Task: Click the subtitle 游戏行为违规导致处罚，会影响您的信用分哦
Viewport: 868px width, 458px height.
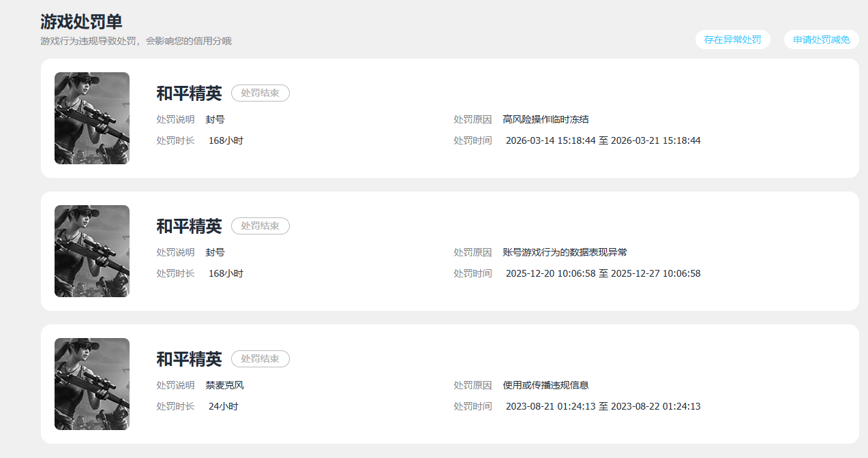Action: click(x=136, y=41)
